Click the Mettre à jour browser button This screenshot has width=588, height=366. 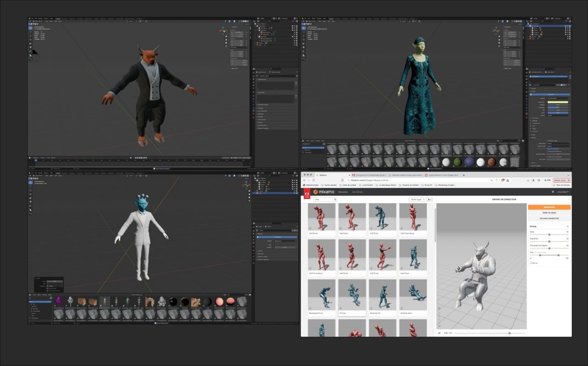tap(562, 180)
